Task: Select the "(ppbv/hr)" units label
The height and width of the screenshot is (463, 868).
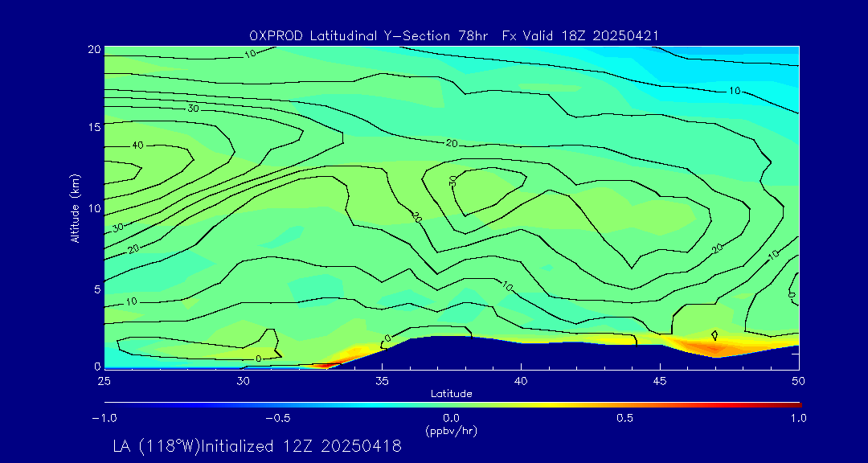Action: [x=452, y=431]
